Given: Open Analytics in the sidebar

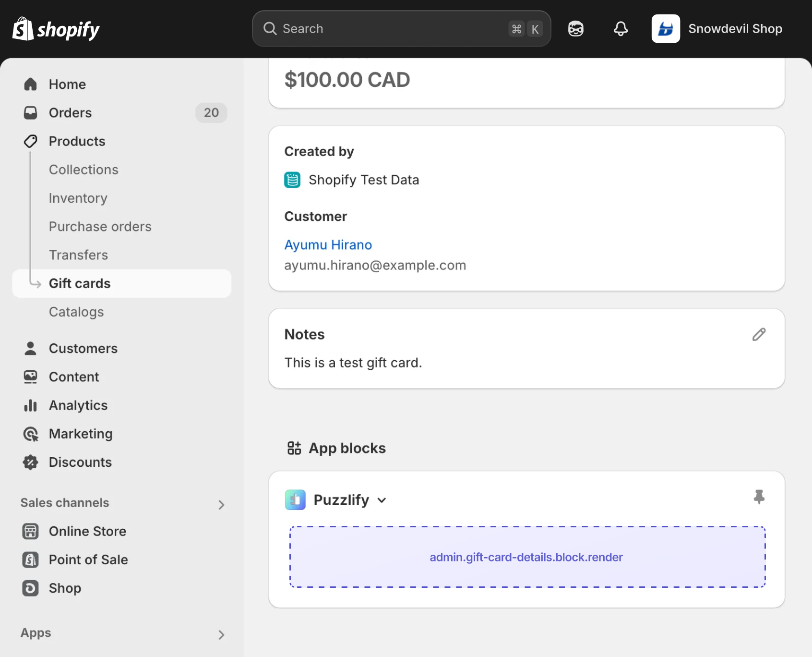Looking at the screenshot, I should click(122, 405).
